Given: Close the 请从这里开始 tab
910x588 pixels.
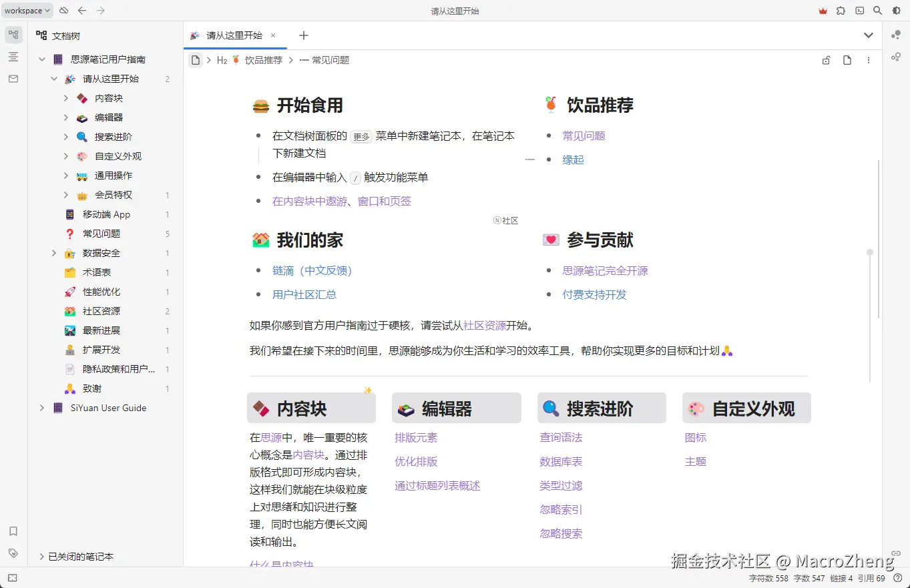Looking at the screenshot, I should tap(273, 35).
